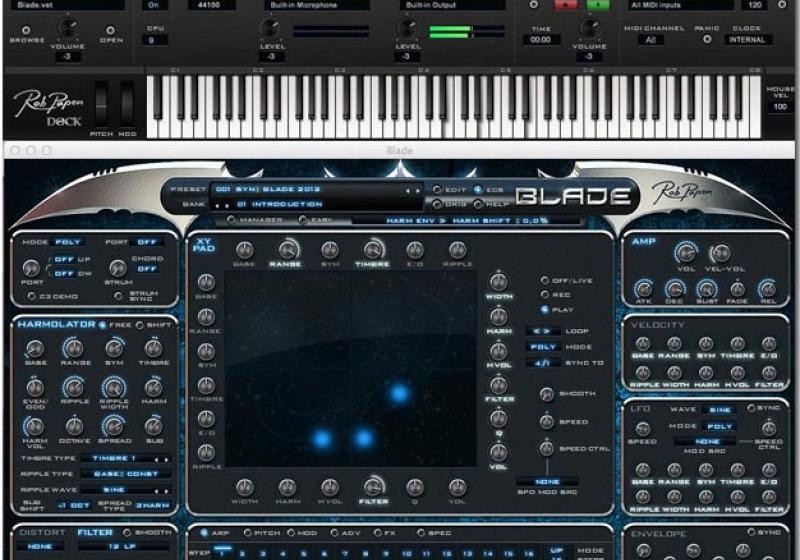Viewport: 800px width, 560px height.
Task: Open the Built-in Output device selector
Action: tap(453, 5)
